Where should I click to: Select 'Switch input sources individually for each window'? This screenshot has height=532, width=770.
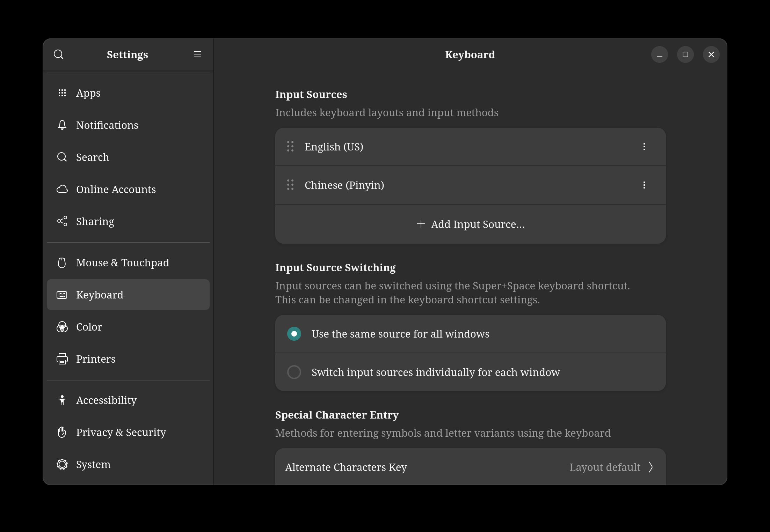[294, 372]
